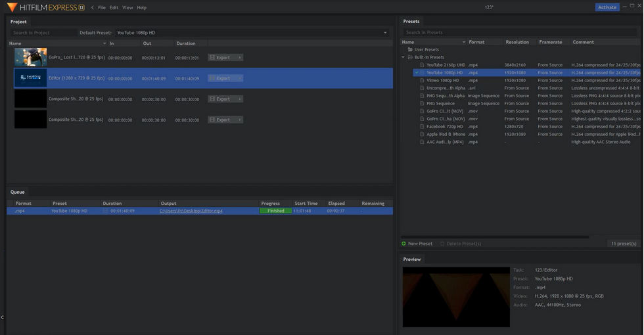The width and height of the screenshot is (644, 335).
Task: Click film icon on GoPro row Export button
Action: tap(212, 58)
